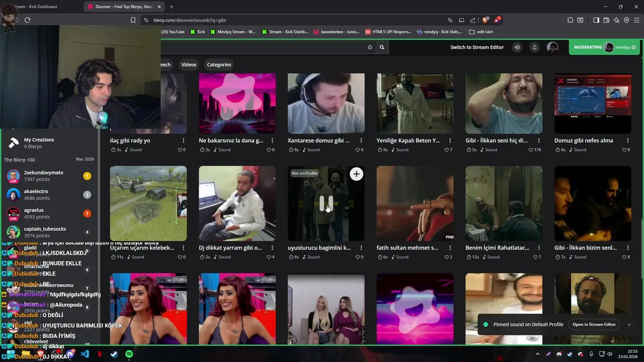644x362 pixels.
Task: Open Brave Rewards triangle icon
Action: click(497, 20)
